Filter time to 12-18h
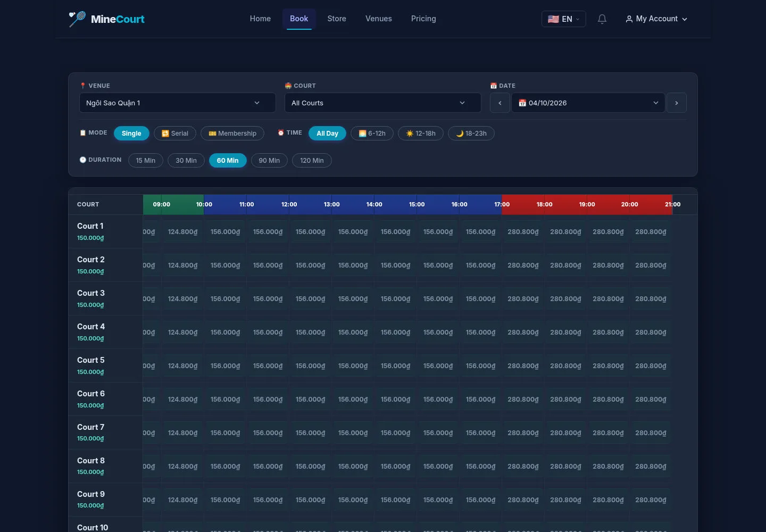 (421, 133)
